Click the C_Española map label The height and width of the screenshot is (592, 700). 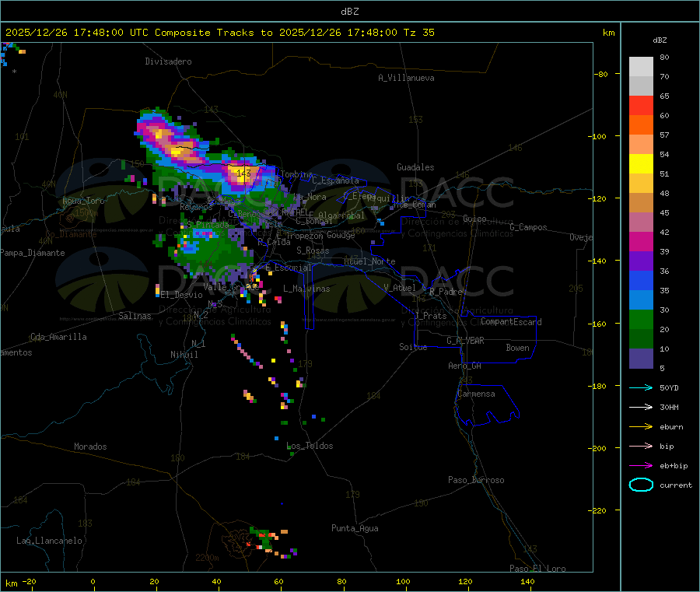point(335,180)
